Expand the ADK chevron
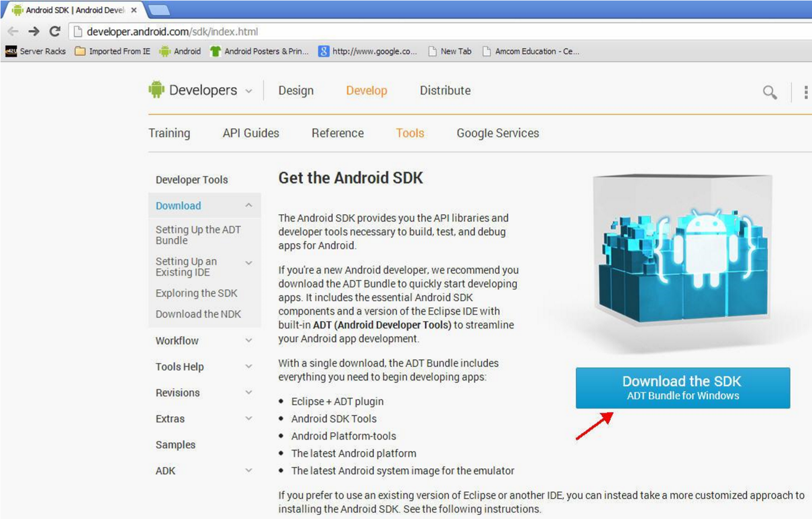812x519 pixels. (x=249, y=470)
